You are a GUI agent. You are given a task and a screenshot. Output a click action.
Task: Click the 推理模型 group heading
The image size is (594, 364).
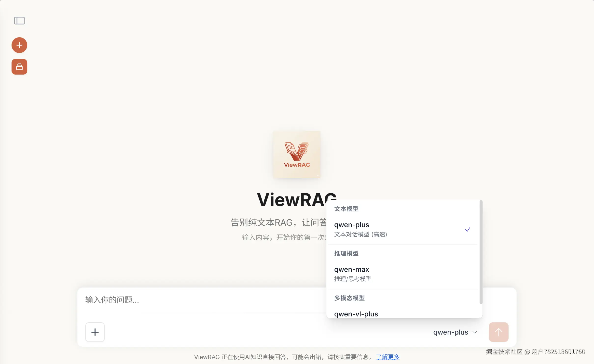click(x=346, y=253)
